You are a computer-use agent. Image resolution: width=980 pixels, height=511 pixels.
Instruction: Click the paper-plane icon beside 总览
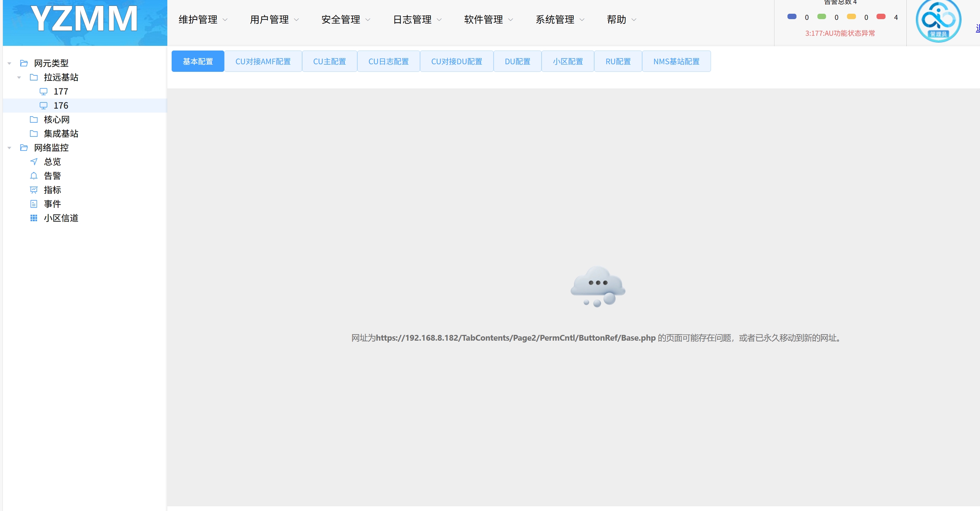pyautogui.click(x=34, y=162)
